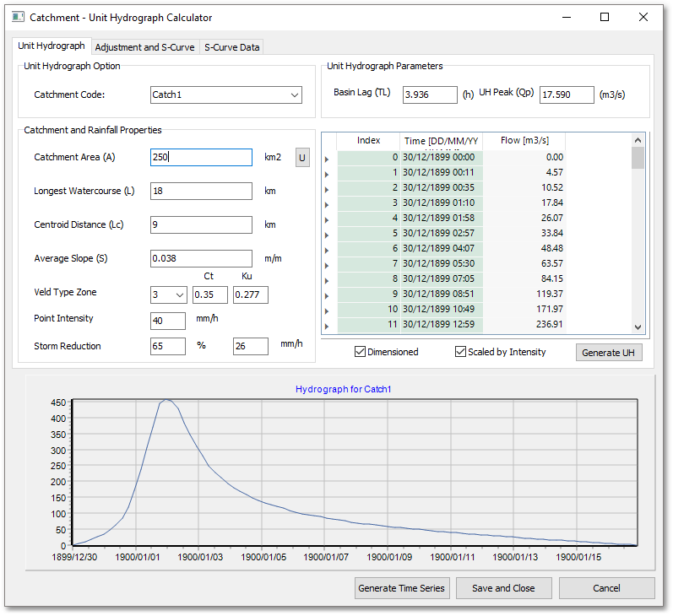Click the application icon in title bar
The height and width of the screenshot is (616, 673).
click(18, 17)
